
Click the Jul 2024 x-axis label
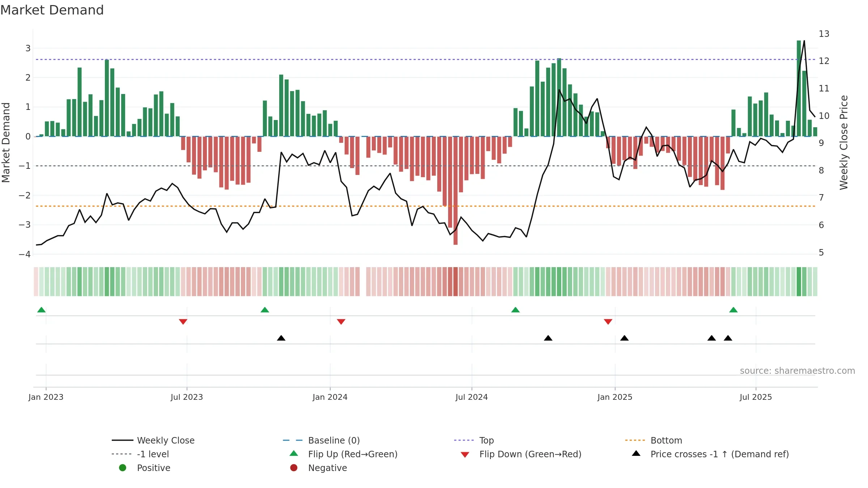pos(472,397)
